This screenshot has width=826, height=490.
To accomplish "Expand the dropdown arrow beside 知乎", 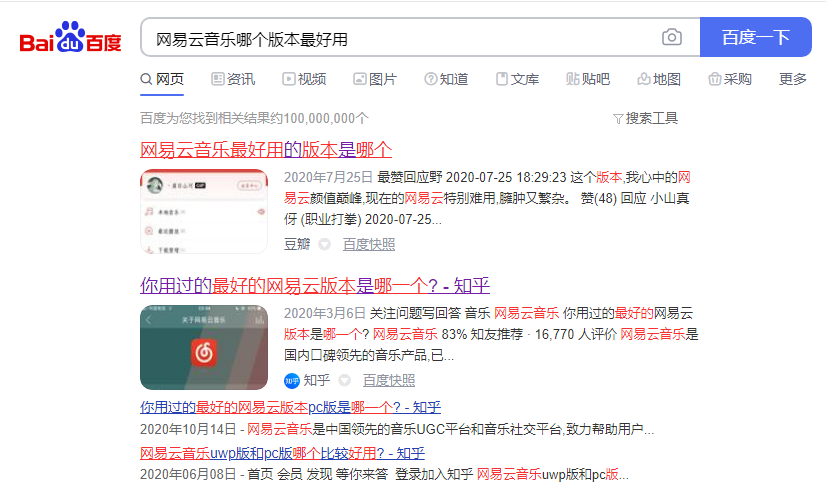I will (x=345, y=380).
